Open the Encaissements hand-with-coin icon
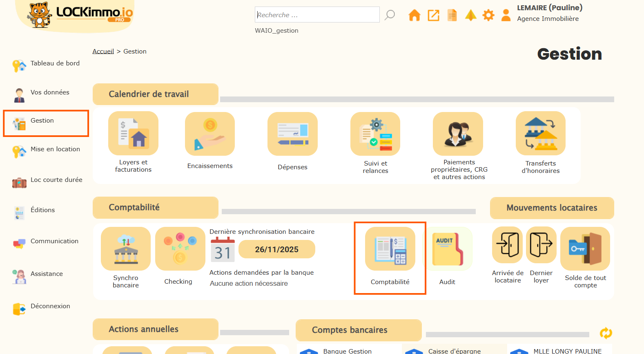The height and width of the screenshot is (354, 644). click(209, 134)
